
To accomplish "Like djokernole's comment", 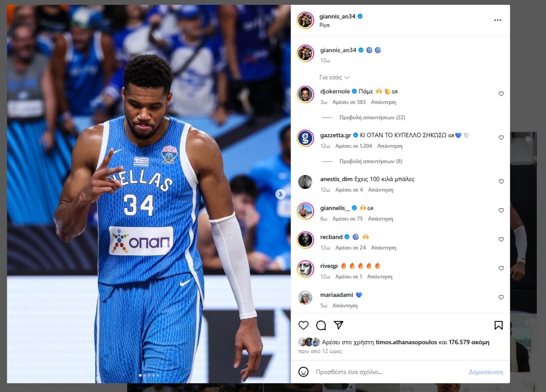I will point(501,94).
